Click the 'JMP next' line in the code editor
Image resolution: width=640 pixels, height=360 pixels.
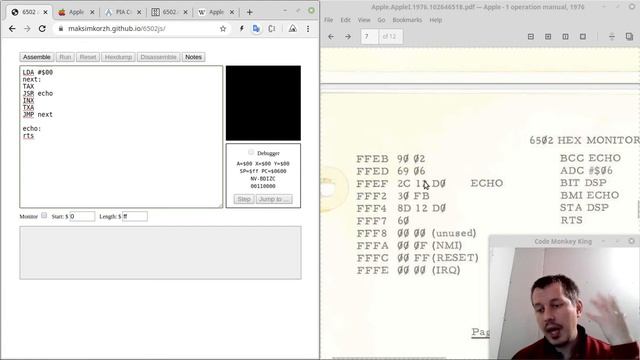point(38,114)
